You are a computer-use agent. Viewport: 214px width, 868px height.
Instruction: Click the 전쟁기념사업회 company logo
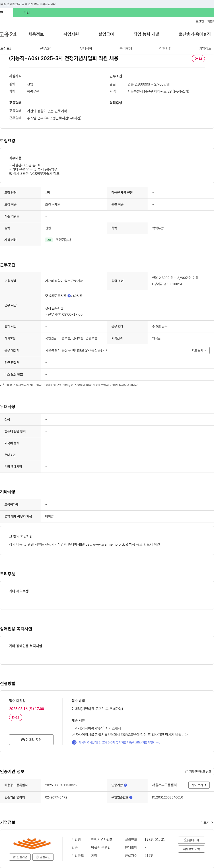[x=32, y=843]
